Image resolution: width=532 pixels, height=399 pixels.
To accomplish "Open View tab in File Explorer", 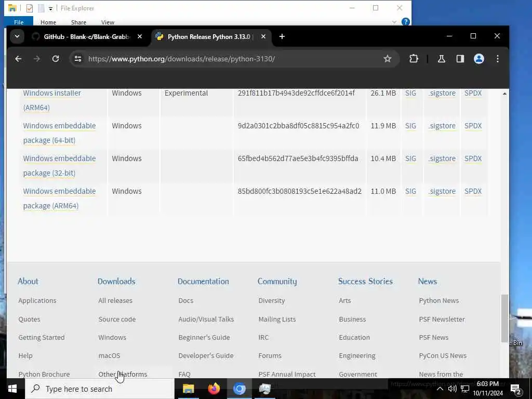I will tap(108, 22).
